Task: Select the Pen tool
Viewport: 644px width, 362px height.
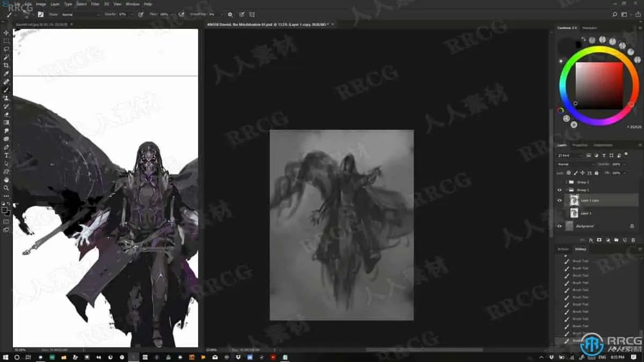Action: pos(6,147)
